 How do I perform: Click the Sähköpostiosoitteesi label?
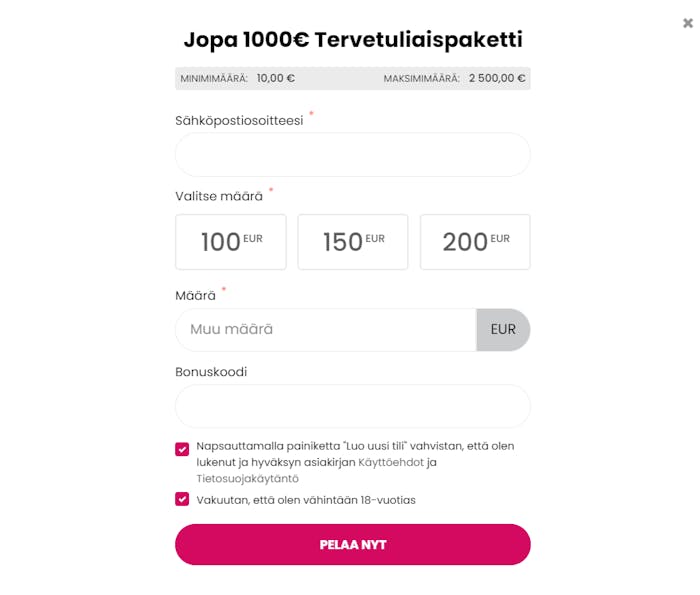239,121
